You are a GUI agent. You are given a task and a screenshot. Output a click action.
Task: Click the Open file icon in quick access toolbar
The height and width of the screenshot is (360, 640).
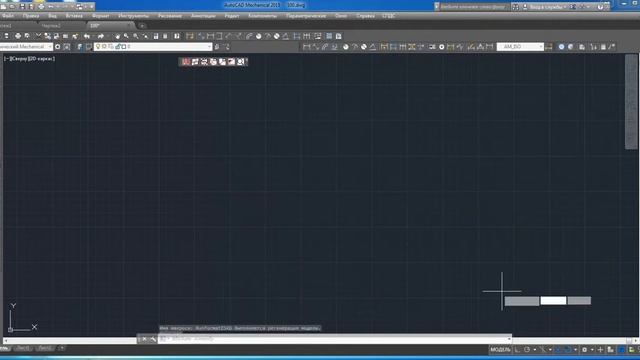[x=12, y=7]
